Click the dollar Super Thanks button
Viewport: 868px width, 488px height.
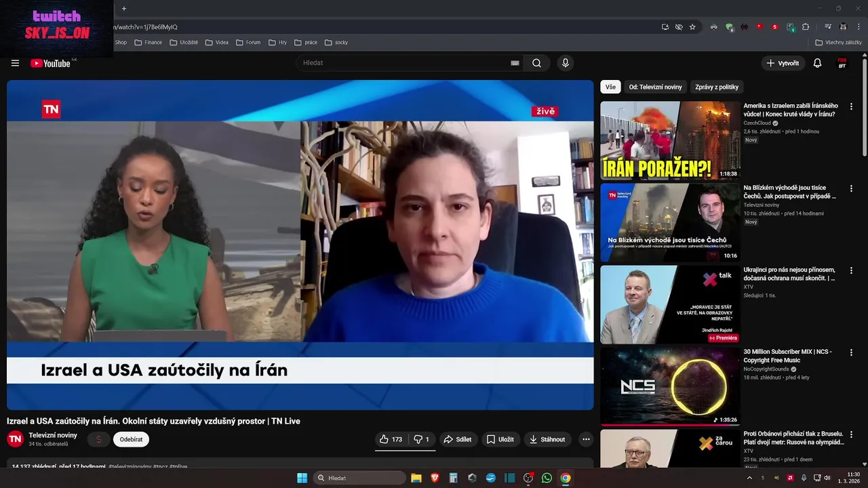(98, 439)
